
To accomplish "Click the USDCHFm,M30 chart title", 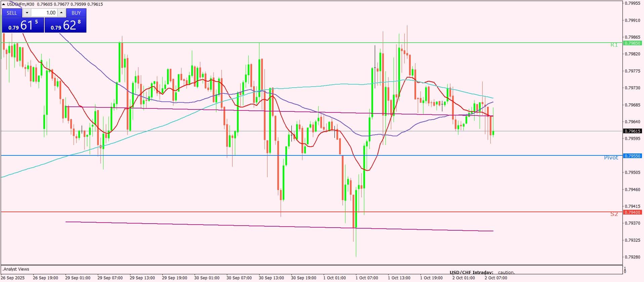I will tap(21, 4).
